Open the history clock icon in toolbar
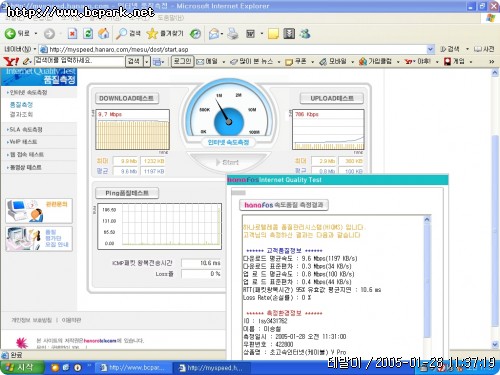The width and height of the screenshot is (500, 375). pyautogui.click(x=195, y=33)
